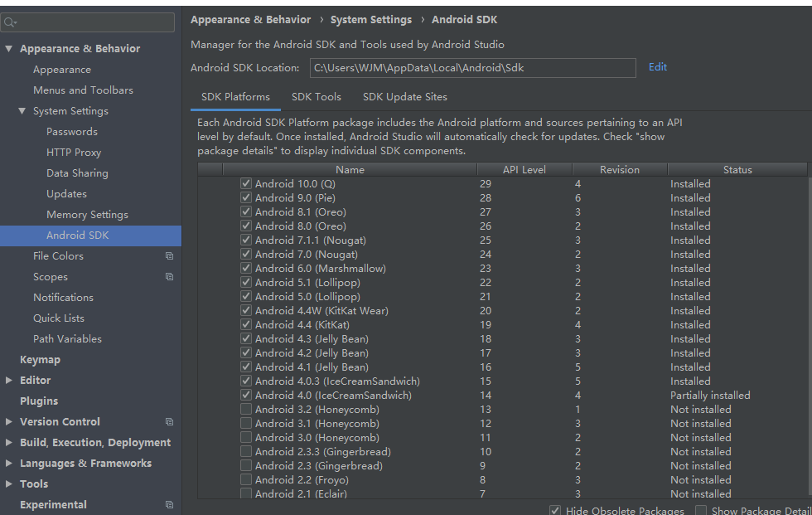Open the HTTP Proxy settings
The width and height of the screenshot is (812, 515).
74,153
